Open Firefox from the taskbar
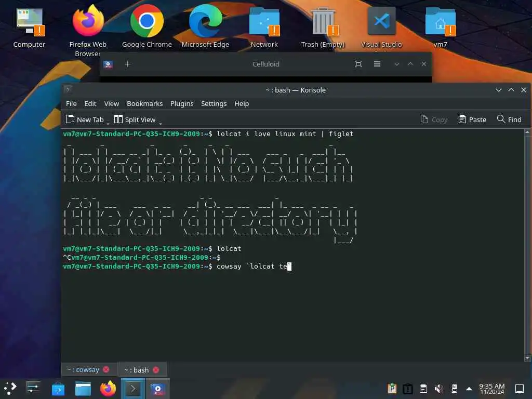The image size is (532, 399). tap(108, 389)
